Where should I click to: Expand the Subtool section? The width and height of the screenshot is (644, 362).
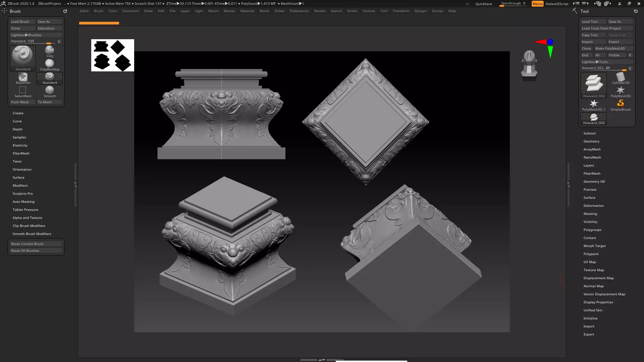589,133
